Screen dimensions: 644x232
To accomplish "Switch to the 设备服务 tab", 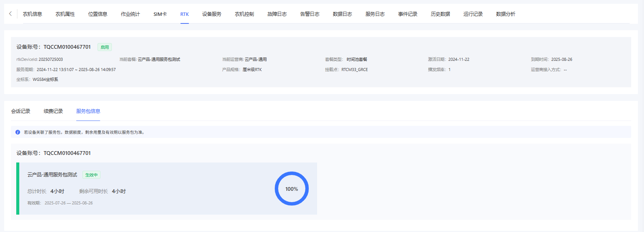I will (212, 14).
